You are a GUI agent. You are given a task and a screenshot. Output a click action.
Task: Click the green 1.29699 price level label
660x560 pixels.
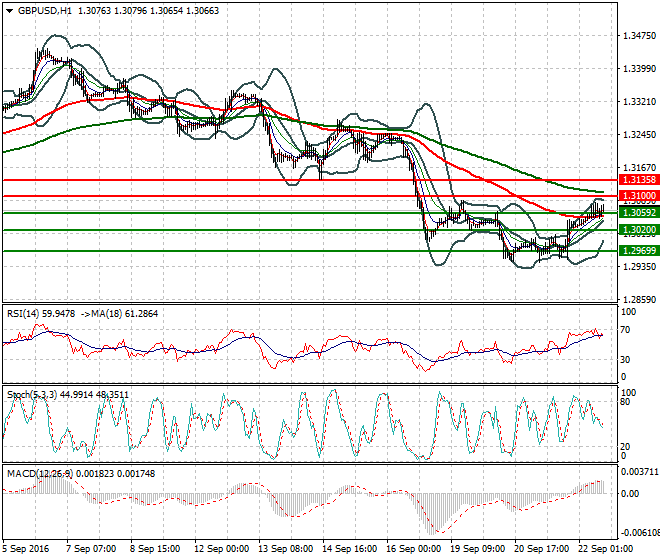[x=639, y=251]
